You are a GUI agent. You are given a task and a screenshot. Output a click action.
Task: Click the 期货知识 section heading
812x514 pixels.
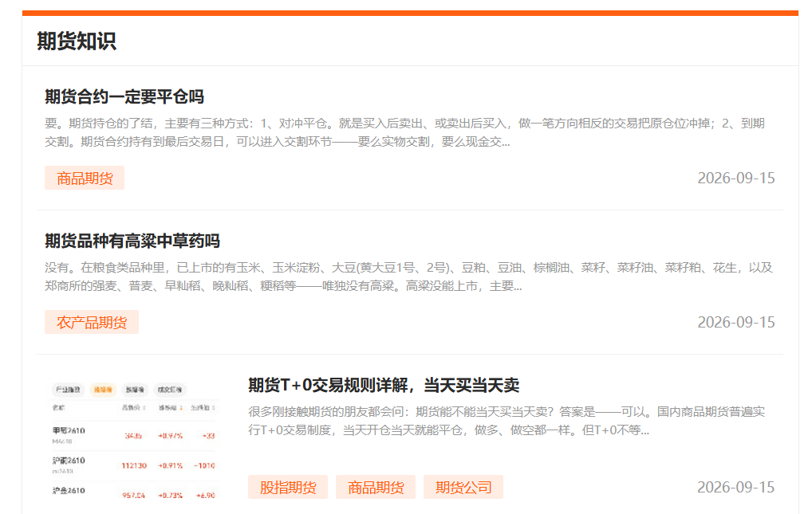(x=77, y=41)
